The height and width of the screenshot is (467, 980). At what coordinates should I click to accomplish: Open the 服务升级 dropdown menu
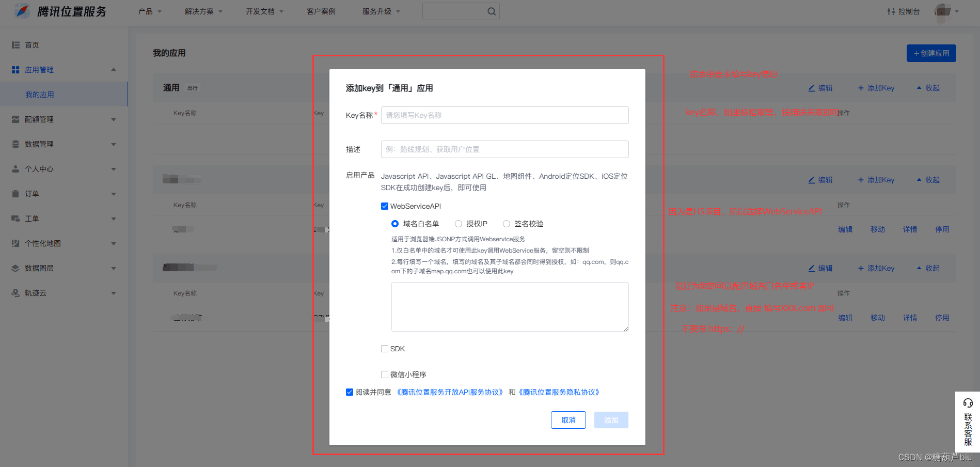click(x=381, y=11)
